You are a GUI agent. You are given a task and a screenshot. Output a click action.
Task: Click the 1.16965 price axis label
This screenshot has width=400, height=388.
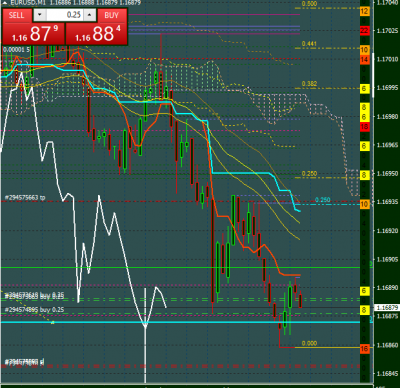(x=387, y=145)
